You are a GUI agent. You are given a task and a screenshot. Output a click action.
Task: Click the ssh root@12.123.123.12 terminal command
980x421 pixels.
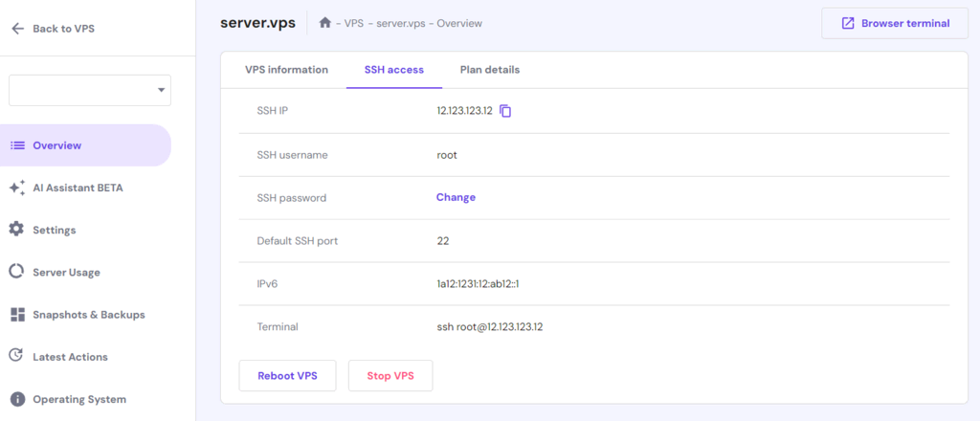pos(490,327)
